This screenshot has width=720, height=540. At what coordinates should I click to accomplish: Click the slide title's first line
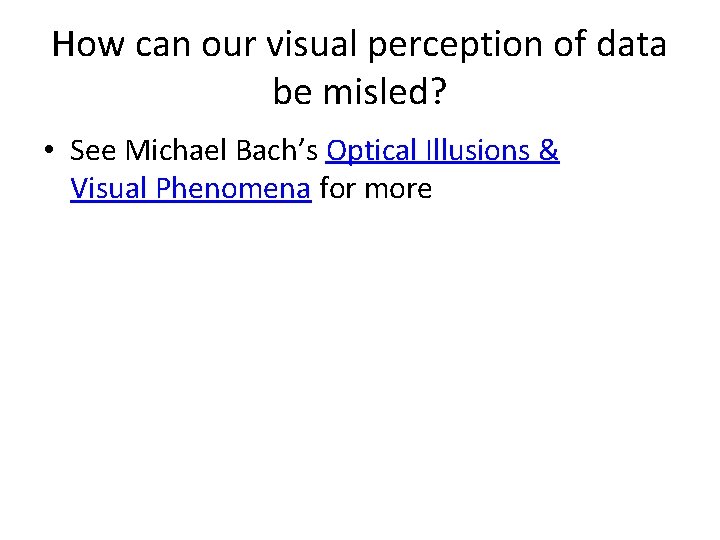click(x=358, y=45)
